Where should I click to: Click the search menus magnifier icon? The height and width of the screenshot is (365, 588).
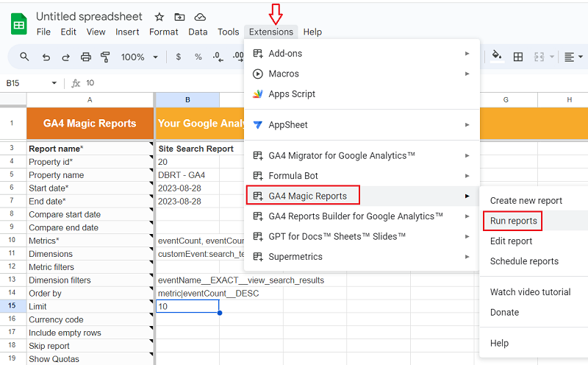[x=24, y=57]
